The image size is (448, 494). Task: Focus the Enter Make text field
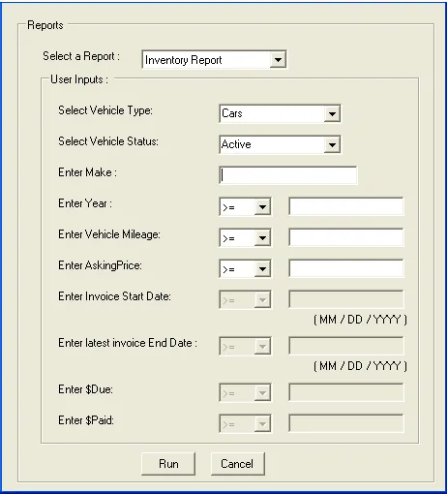tap(288, 175)
